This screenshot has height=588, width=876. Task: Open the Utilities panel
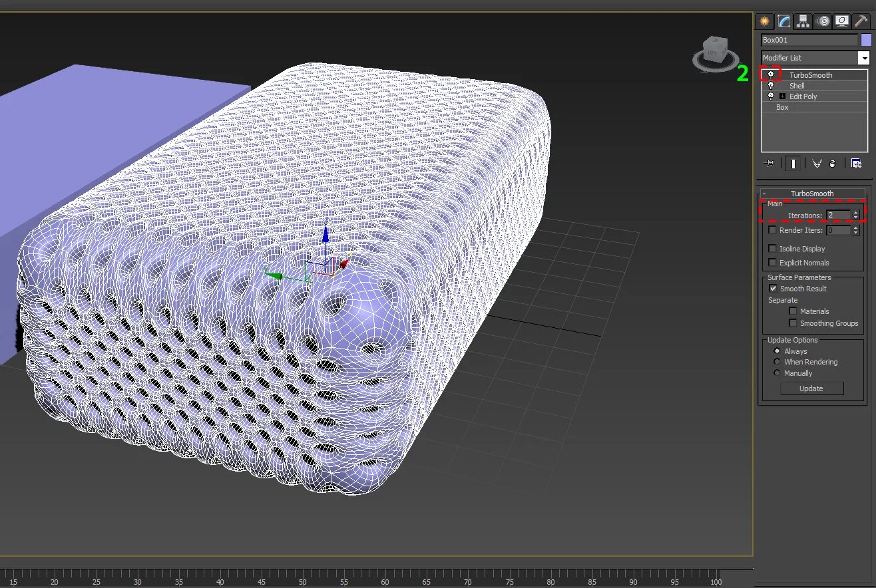pos(862,21)
